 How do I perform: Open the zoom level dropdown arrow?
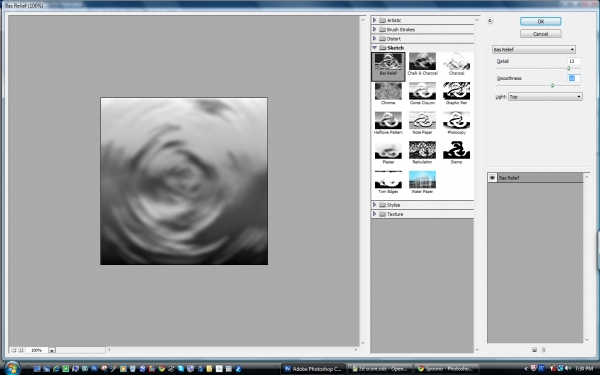[x=52, y=350]
